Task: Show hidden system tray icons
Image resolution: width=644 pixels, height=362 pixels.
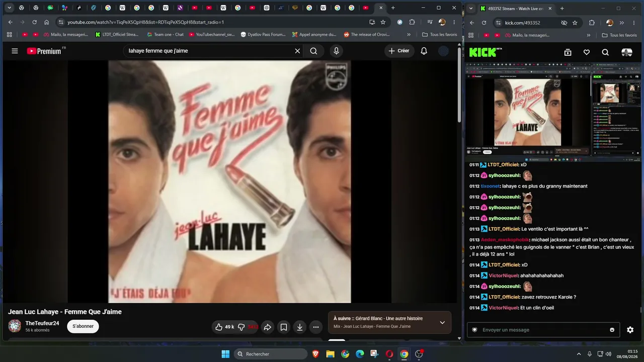Action: coord(579,354)
